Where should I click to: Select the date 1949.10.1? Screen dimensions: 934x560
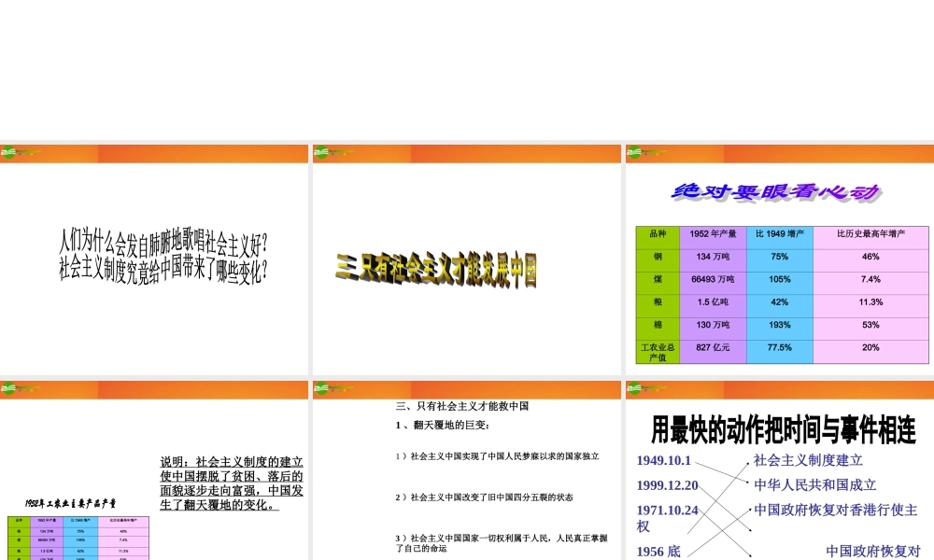tap(663, 460)
